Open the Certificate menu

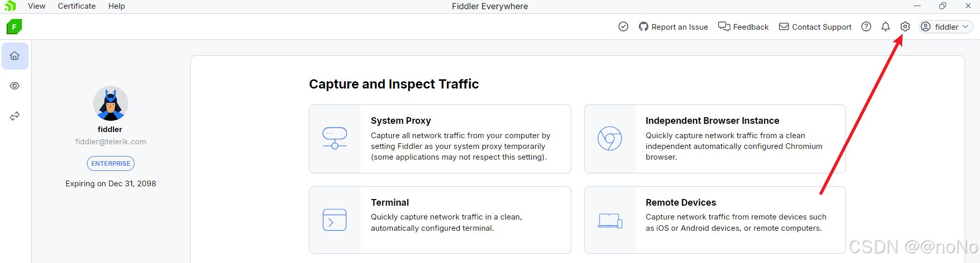(77, 6)
